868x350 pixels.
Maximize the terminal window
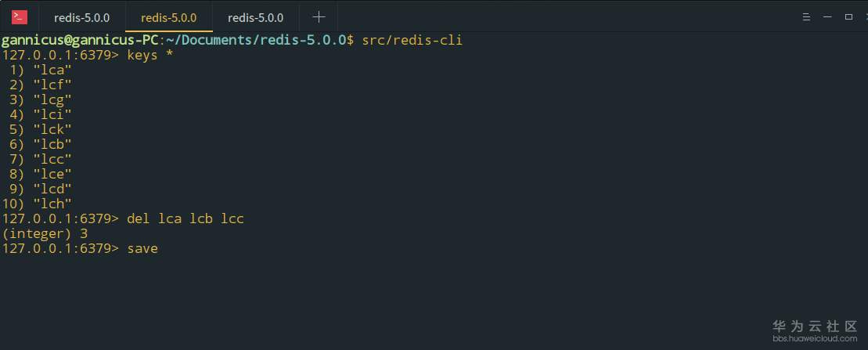pyautogui.click(x=848, y=16)
